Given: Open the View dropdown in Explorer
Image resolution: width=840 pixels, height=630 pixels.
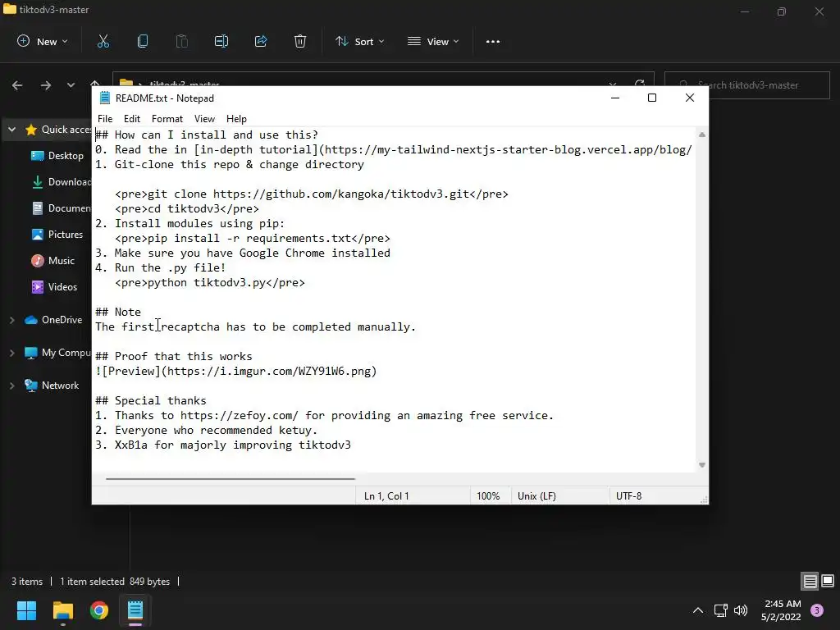Looking at the screenshot, I should (x=433, y=41).
